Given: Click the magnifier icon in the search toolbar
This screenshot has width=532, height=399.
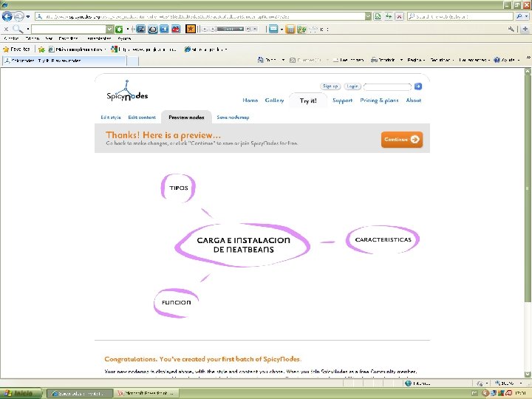Looking at the screenshot, I should pos(17,29).
